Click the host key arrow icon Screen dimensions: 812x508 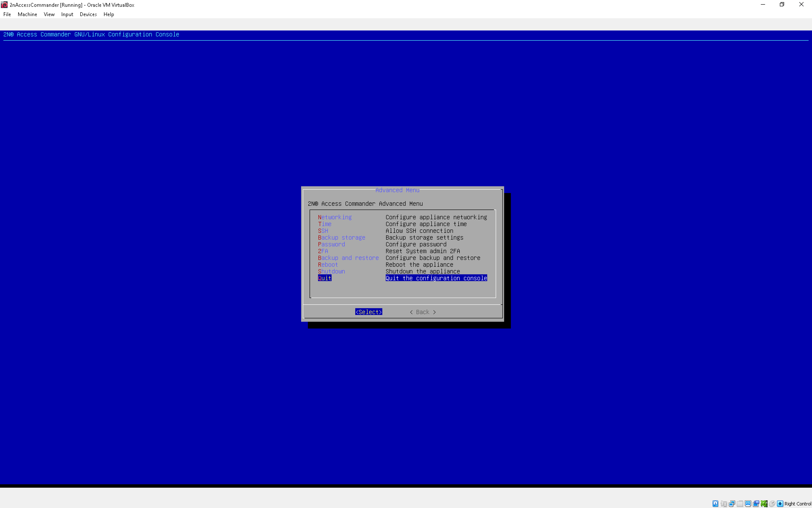tap(780, 504)
